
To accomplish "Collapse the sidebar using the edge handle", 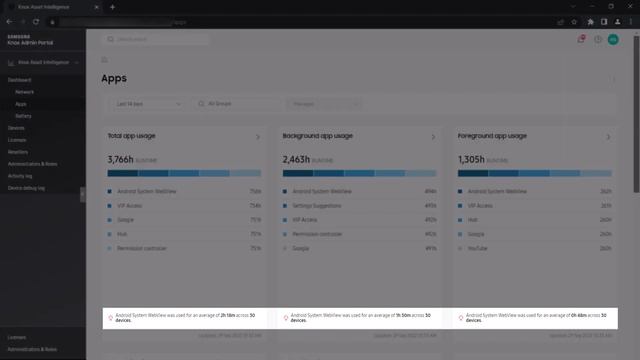I will [83, 194].
